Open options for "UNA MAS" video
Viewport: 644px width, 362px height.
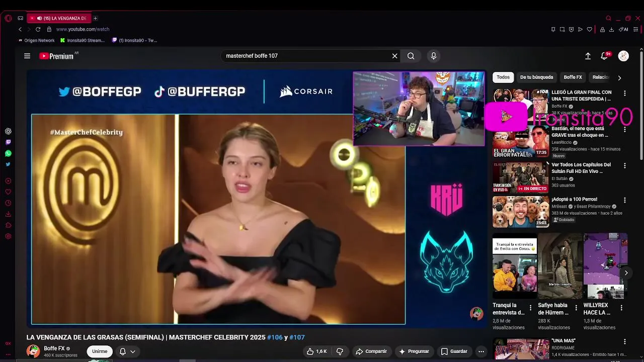(x=625, y=342)
